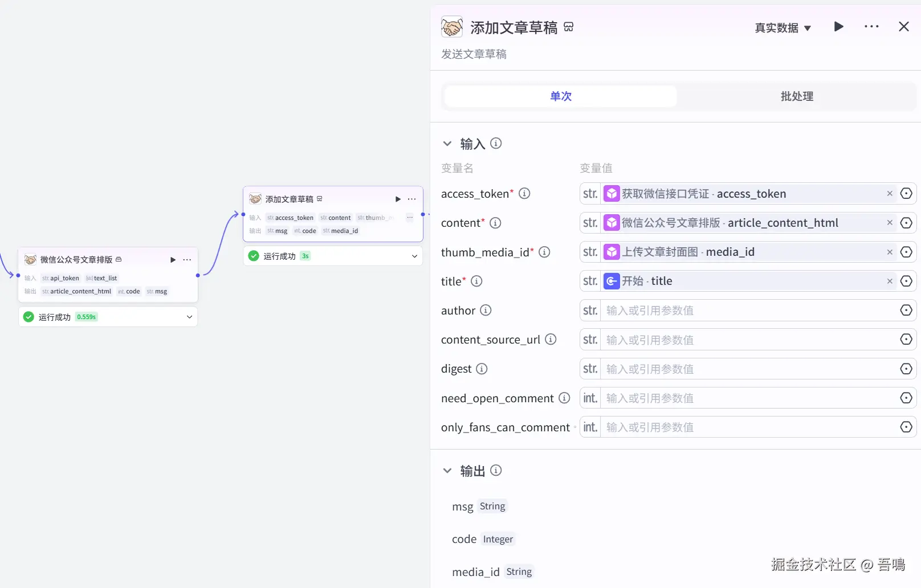Click the digest value input field
This screenshot has height=588, width=921.
coord(748,369)
